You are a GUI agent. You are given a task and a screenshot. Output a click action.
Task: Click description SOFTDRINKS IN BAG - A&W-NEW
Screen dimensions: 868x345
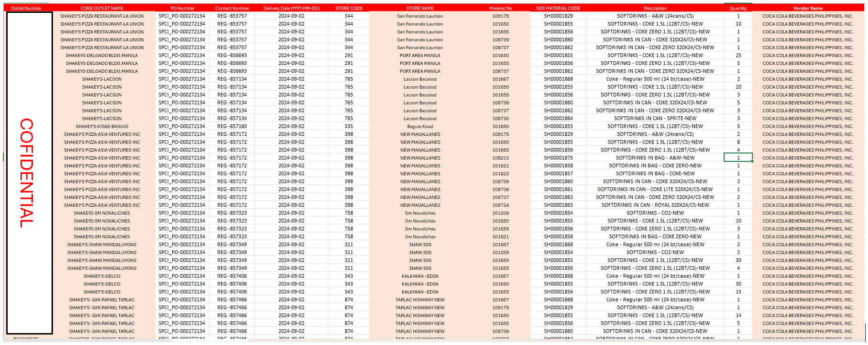(x=655, y=158)
